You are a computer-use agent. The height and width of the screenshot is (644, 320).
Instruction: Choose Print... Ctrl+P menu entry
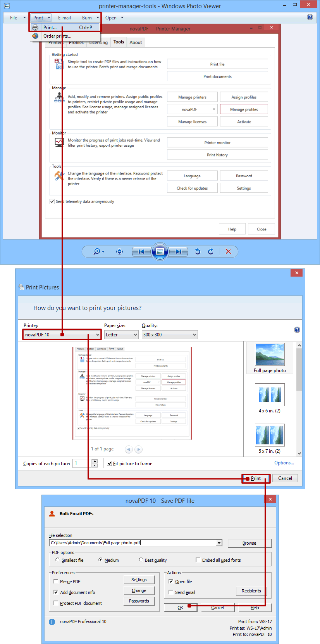point(65,28)
